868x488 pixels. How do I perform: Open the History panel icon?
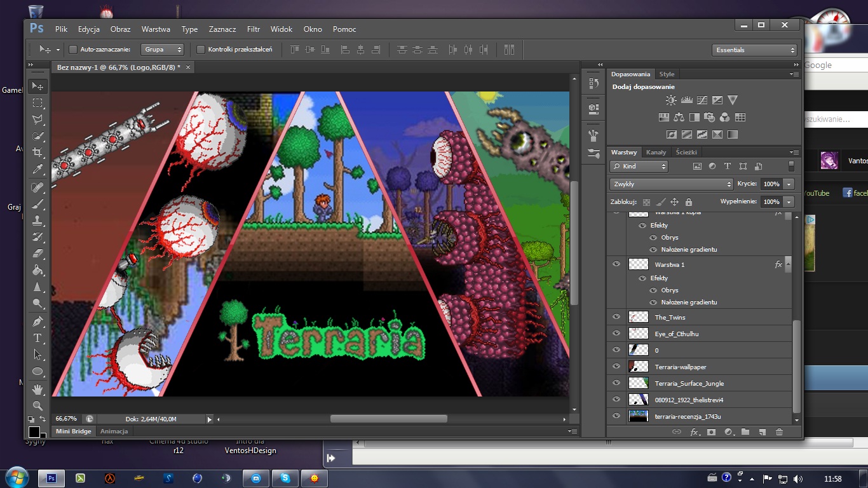(x=593, y=83)
